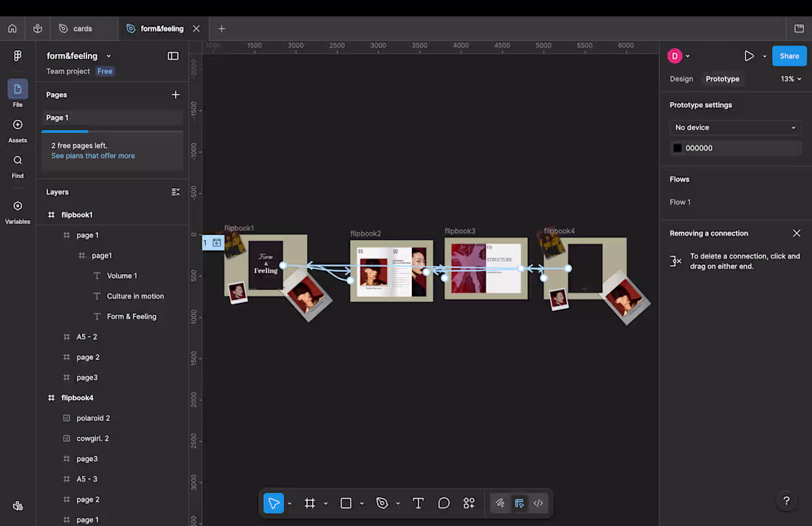The height and width of the screenshot is (526, 812).
Task: Toggle the Dev Mode switch in toolbar
Action: click(x=519, y=503)
